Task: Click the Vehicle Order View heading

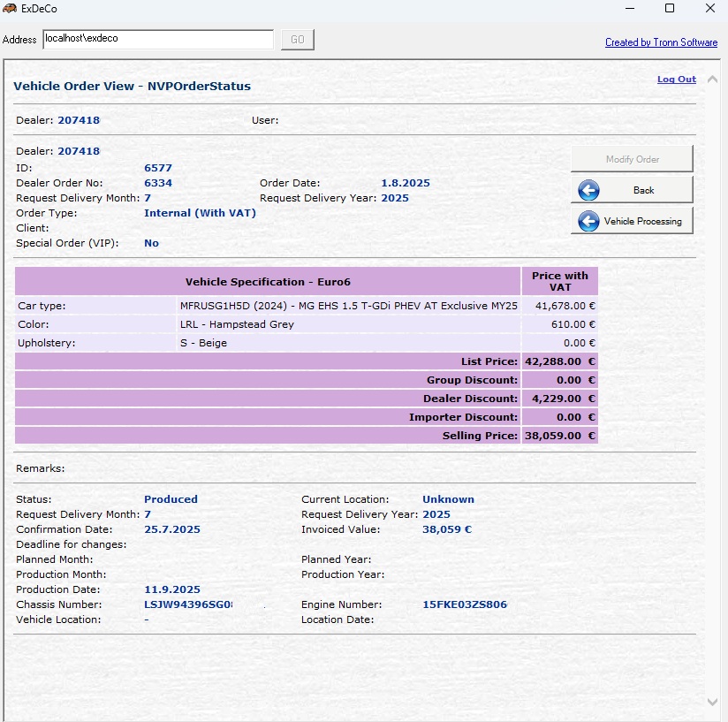Action: [x=132, y=87]
